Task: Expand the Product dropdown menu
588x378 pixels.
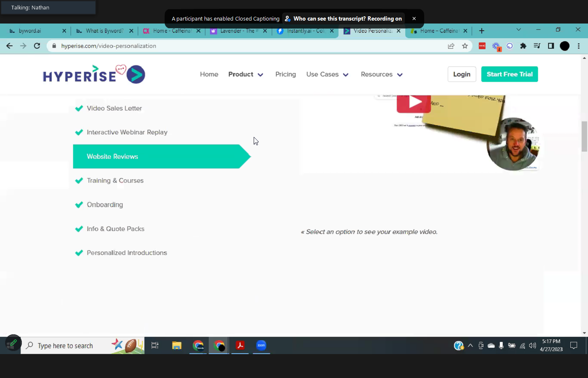Action: [x=246, y=74]
